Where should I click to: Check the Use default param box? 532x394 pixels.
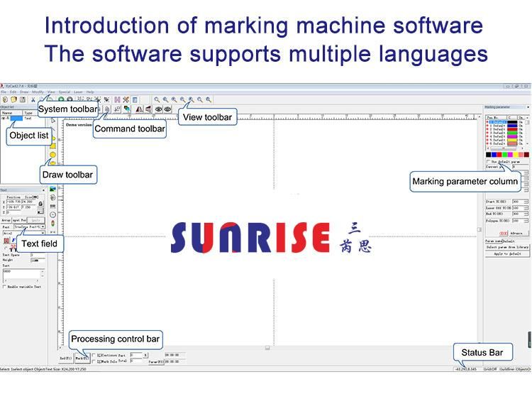click(488, 162)
